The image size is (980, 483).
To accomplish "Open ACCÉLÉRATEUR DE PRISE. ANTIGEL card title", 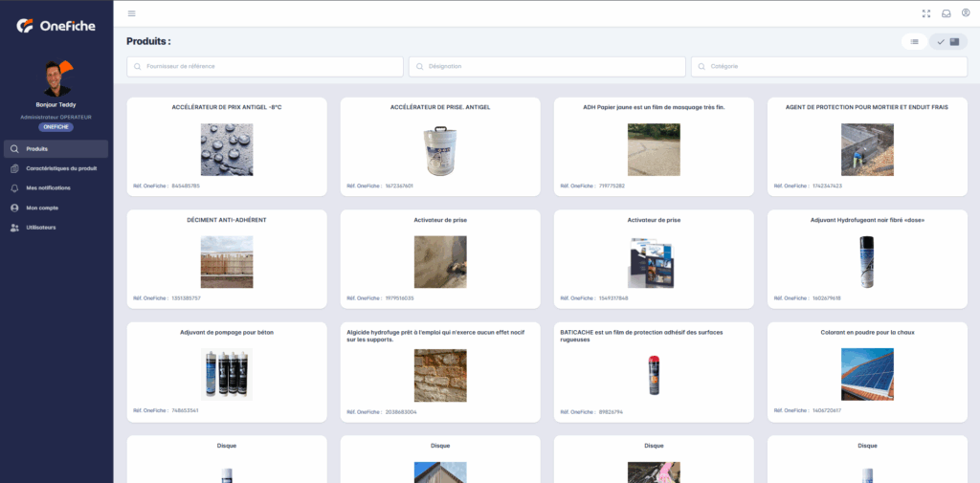I will coord(440,107).
